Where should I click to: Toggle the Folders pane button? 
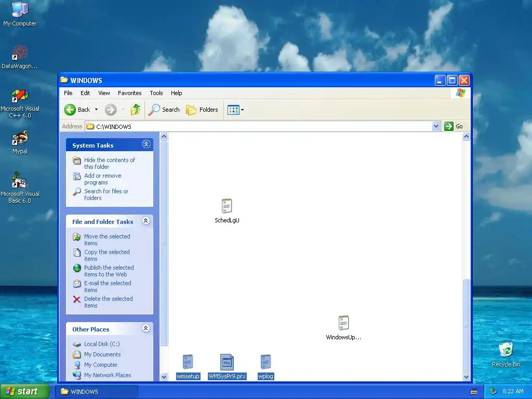[x=202, y=110]
